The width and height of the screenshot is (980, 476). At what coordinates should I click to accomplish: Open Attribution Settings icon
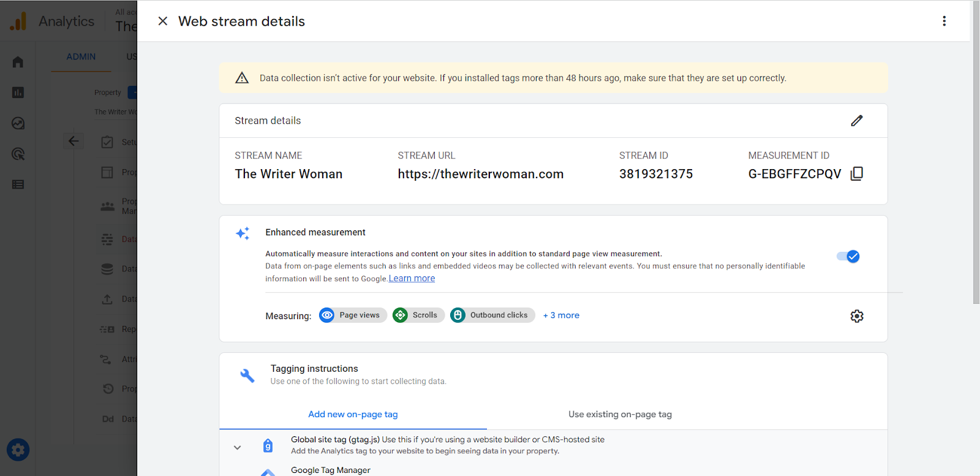coord(106,359)
